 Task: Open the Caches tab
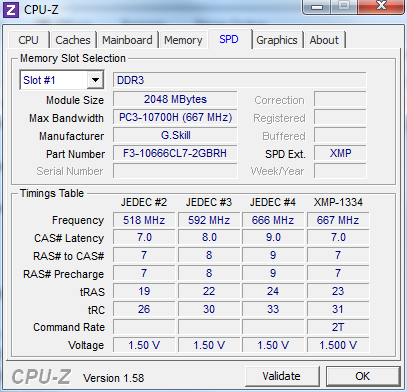73,40
